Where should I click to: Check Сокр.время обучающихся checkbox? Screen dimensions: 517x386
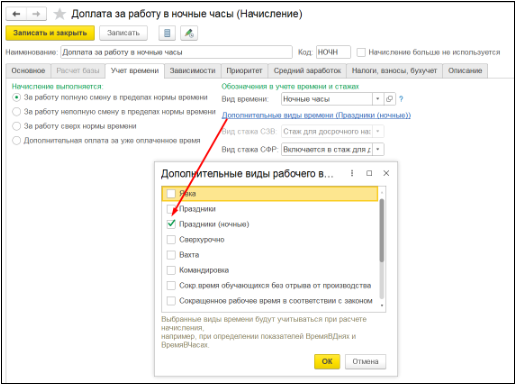tap(171, 285)
